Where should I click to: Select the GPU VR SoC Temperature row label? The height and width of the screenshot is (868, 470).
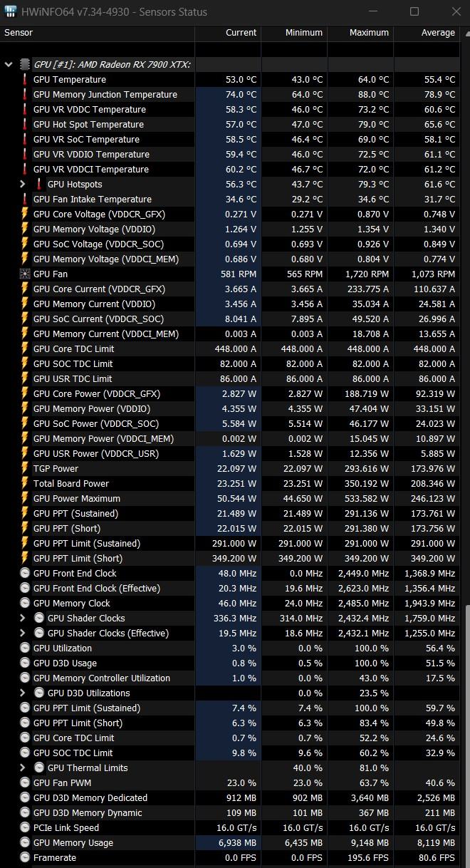point(86,139)
